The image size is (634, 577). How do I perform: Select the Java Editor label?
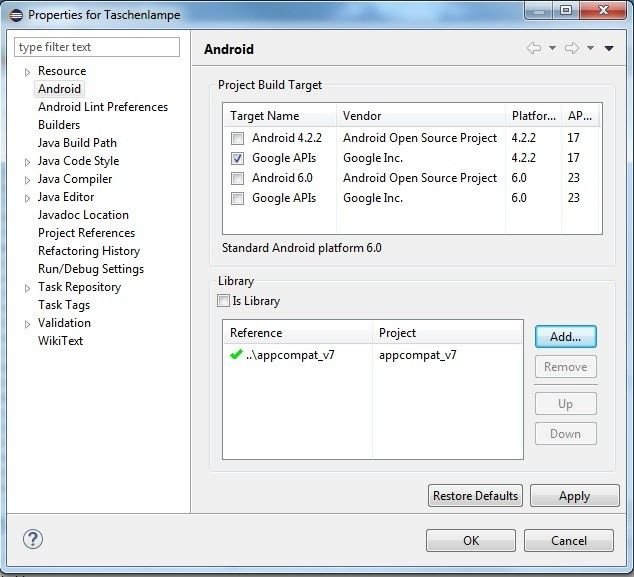coord(66,197)
